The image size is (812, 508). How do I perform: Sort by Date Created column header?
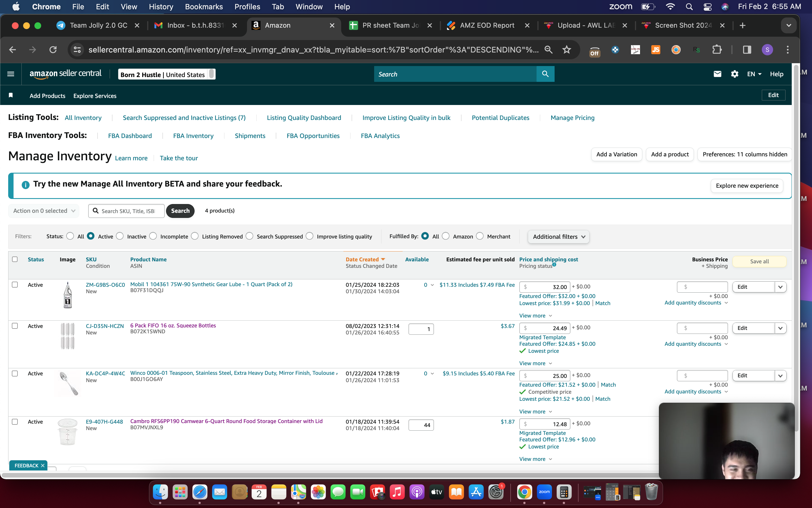pyautogui.click(x=365, y=259)
